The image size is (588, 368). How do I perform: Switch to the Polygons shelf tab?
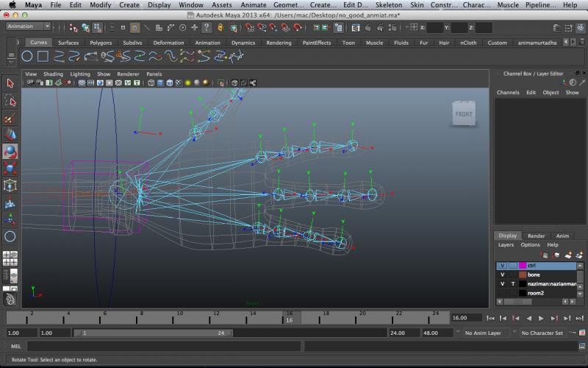pyautogui.click(x=101, y=43)
